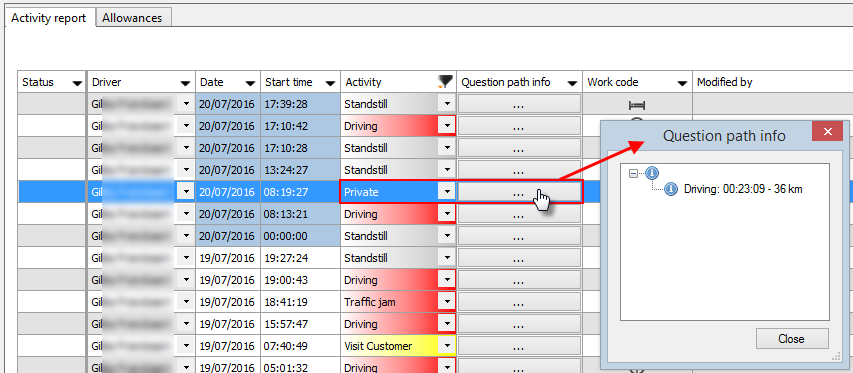The height and width of the screenshot is (373, 853).
Task: Click the ... button in 17:10:42 row
Action: 519,126
